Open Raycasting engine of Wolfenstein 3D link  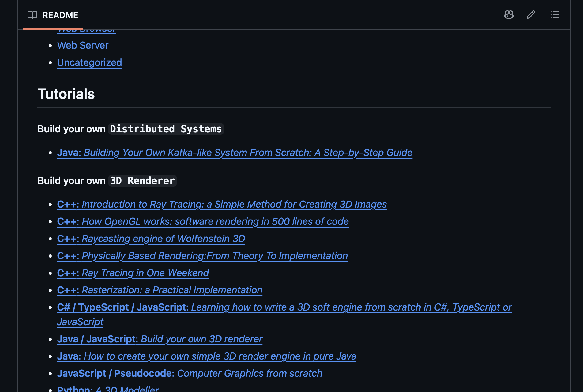(151, 239)
